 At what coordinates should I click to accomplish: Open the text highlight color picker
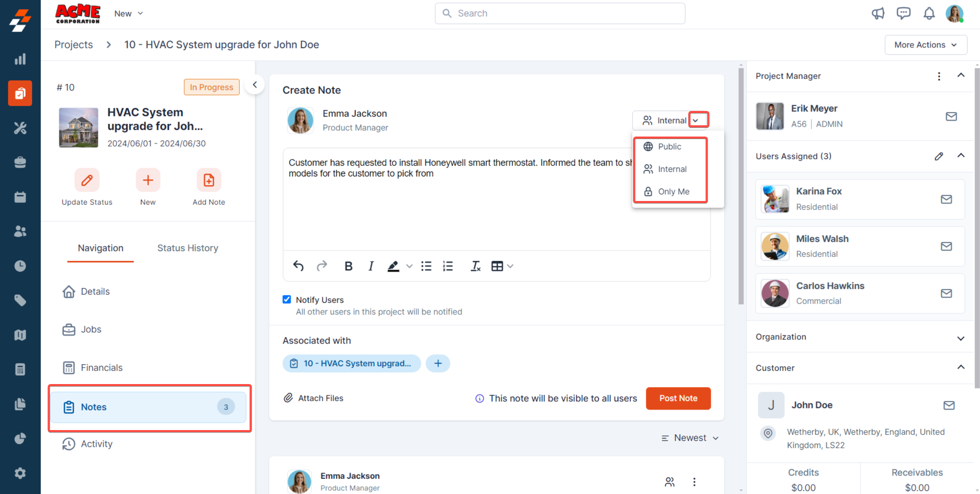pyautogui.click(x=409, y=266)
